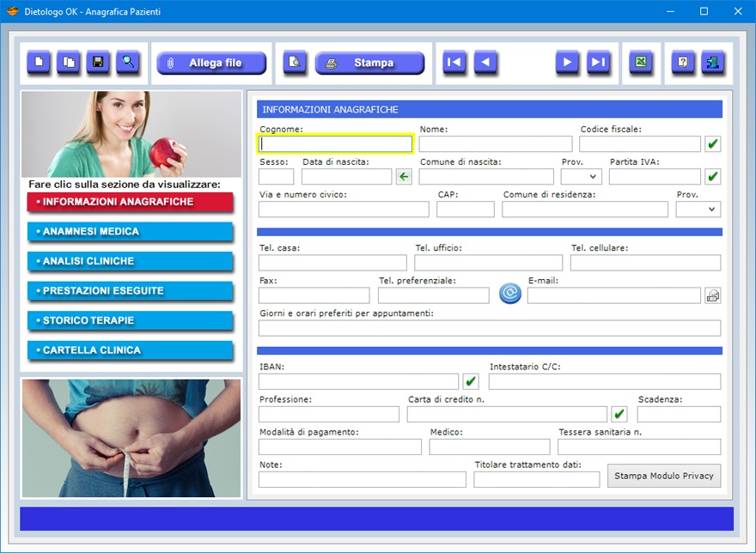
Task: Click the Intestatario C/C field
Action: click(x=605, y=381)
